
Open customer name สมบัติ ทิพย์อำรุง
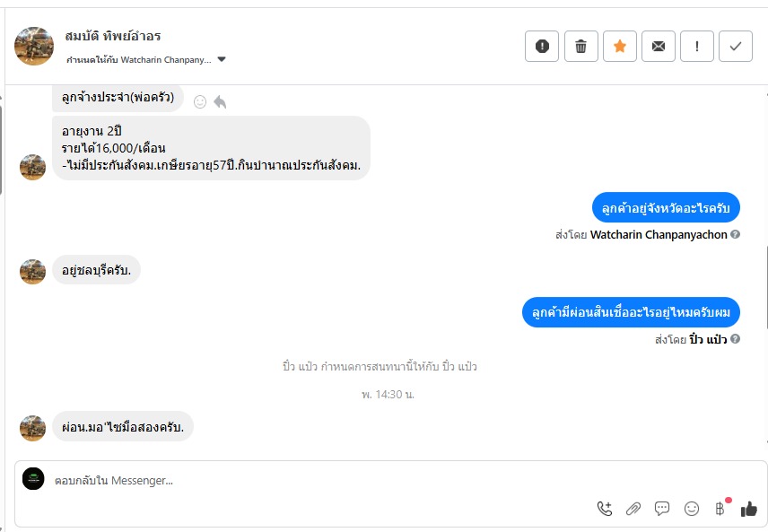click(113, 37)
